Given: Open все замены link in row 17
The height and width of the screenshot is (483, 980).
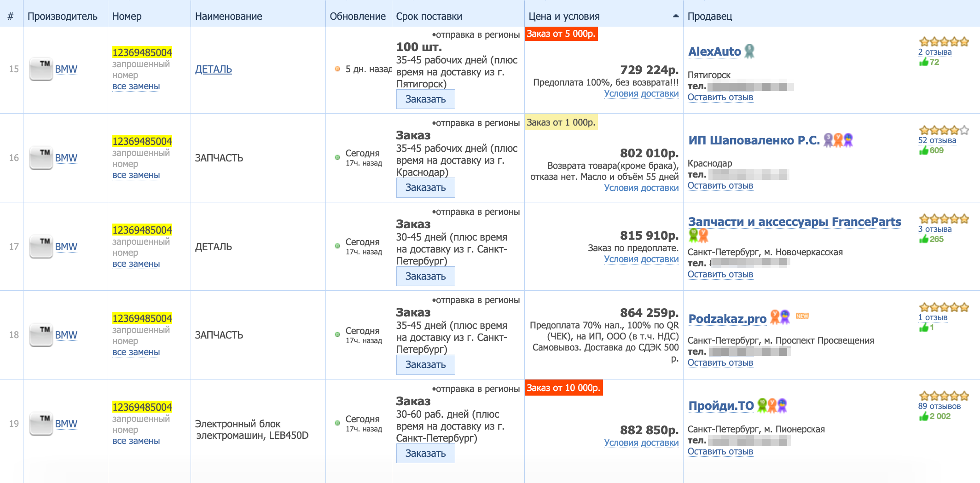Looking at the screenshot, I should 136,264.
